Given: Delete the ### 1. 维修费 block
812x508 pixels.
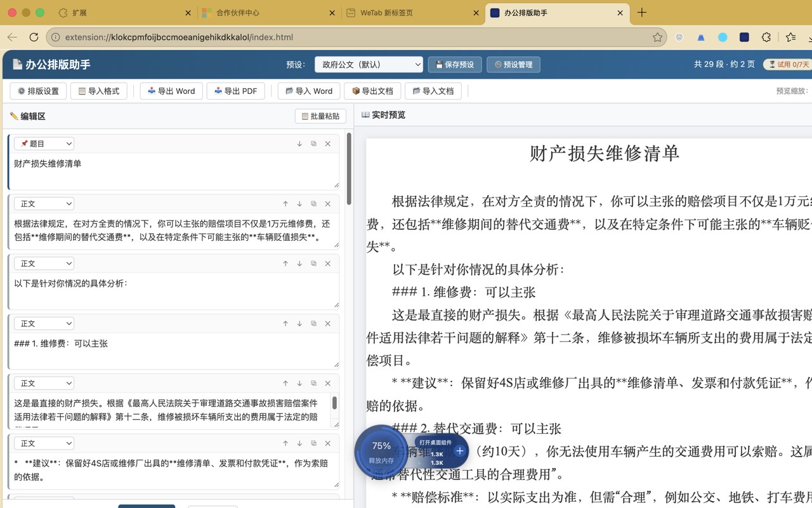Looking at the screenshot, I should (328, 323).
